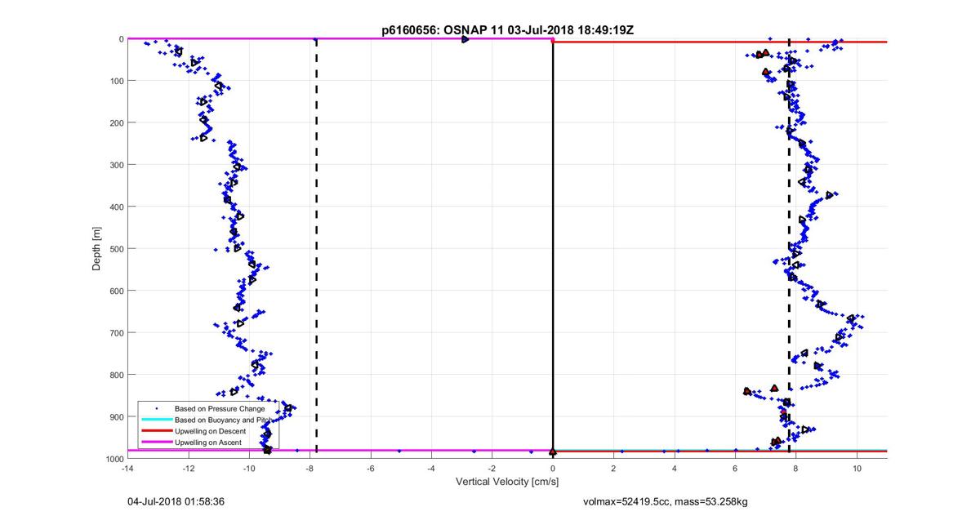Click depth tick label 600
Image resolution: width=980 pixels, height=516 pixels.
(x=116, y=291)
